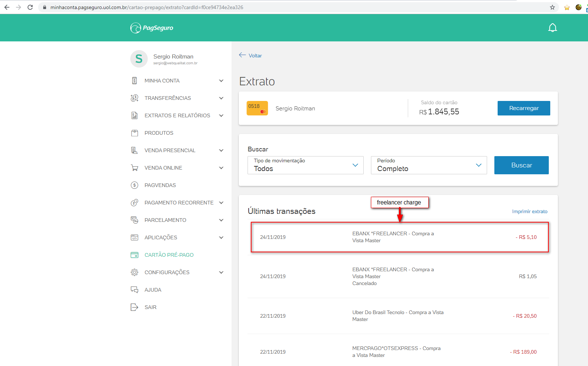Click the Imprimir extrato link

point(530,211)
